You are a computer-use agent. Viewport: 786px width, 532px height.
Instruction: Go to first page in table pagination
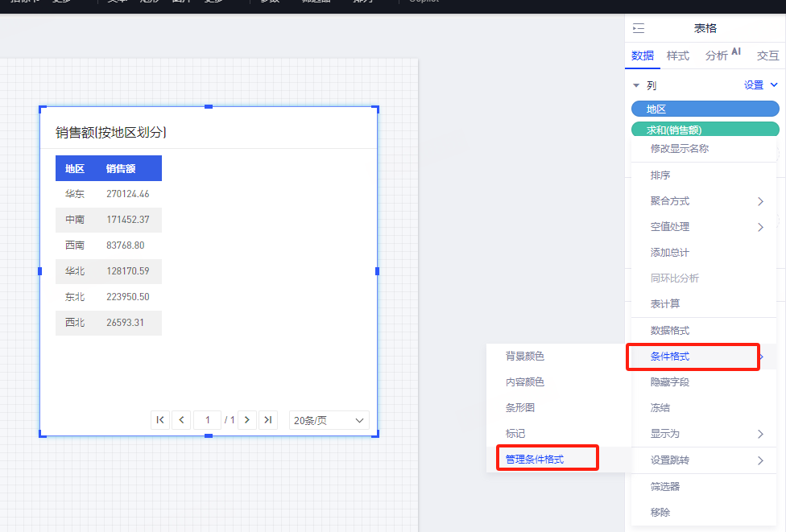pyautogui.click(x=160, y=420)
